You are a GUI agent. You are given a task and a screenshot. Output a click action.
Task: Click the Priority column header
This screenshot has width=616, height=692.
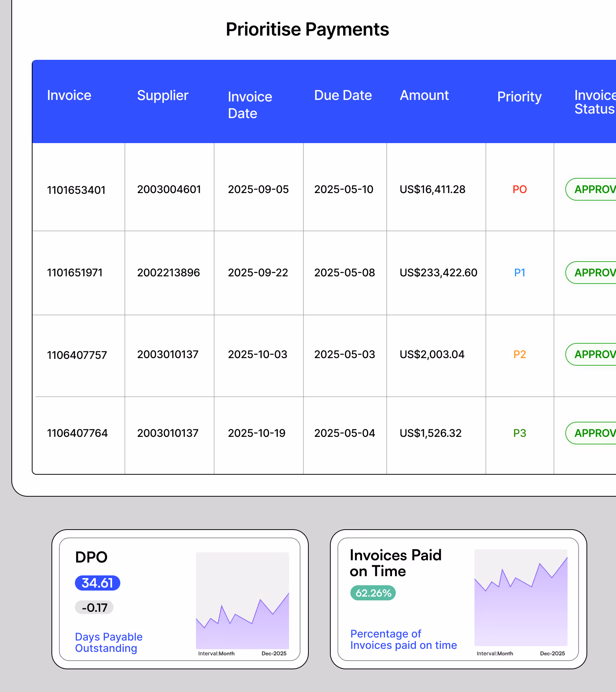point(520,97)
